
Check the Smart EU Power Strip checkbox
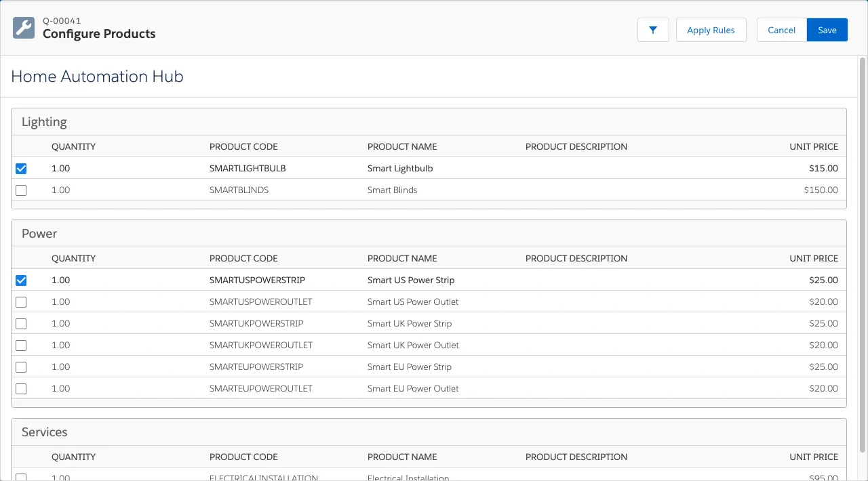point(21,367)
